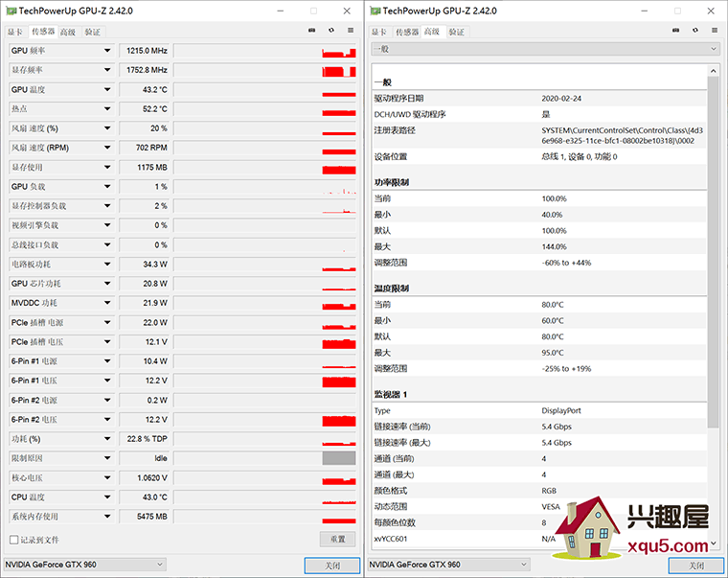Click the GPU-Z app icon in right window title bar
728x578 pixels.
[x=375, y=11]
